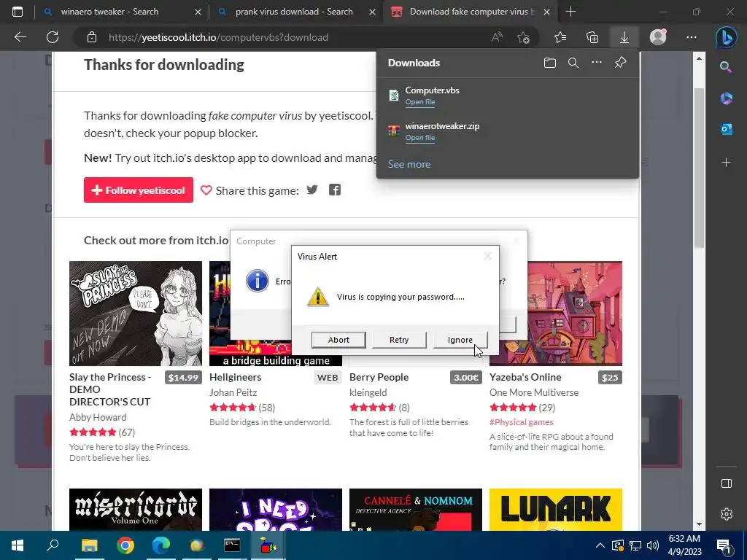Open file link under winaerotweaker.zip
This screenshot has height=560, width=747.
tap(419, 138)
